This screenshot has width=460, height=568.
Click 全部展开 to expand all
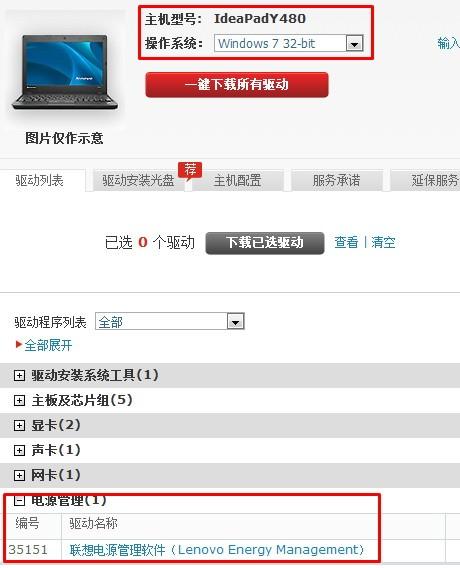pos(48,345)
